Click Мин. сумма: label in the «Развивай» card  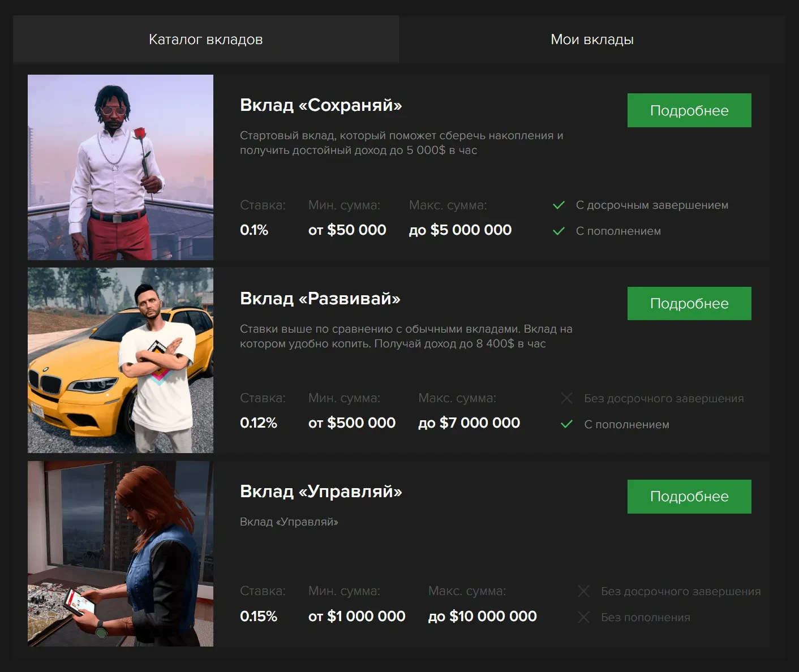[345, 398]
